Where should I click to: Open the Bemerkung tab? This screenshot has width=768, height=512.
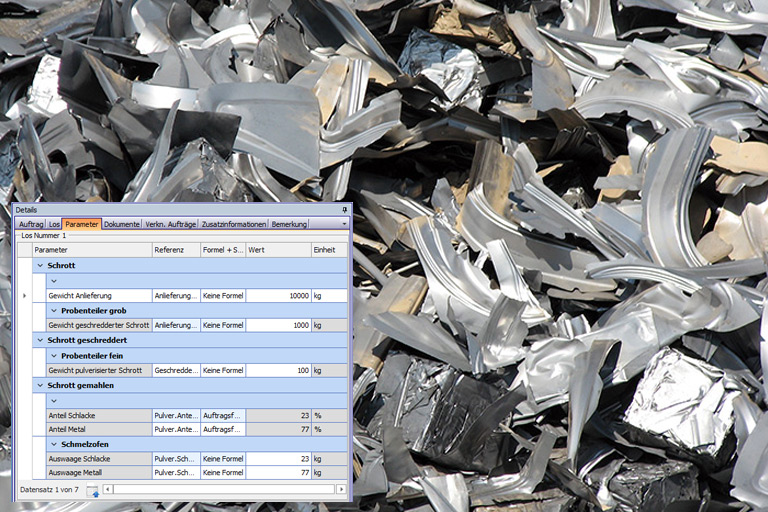tap(290, 224)
